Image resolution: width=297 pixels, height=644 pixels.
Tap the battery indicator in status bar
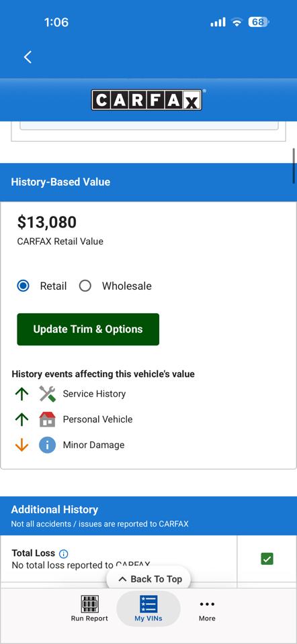(x=258, y=21)
